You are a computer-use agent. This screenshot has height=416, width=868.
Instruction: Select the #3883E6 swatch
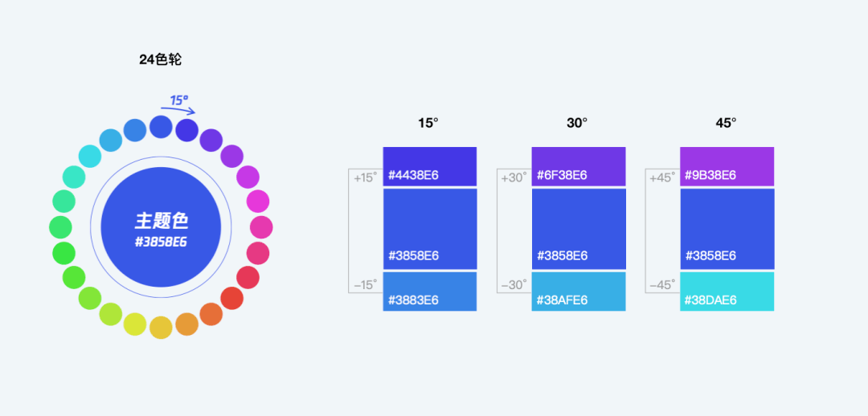click(x=429, y=292)
